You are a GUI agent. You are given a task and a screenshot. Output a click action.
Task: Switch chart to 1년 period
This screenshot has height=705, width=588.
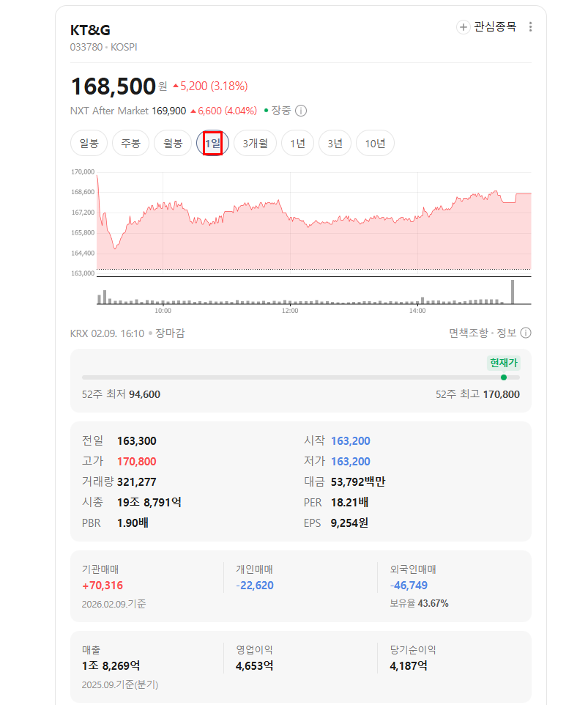pyautogui.click(x=297, y=144)
